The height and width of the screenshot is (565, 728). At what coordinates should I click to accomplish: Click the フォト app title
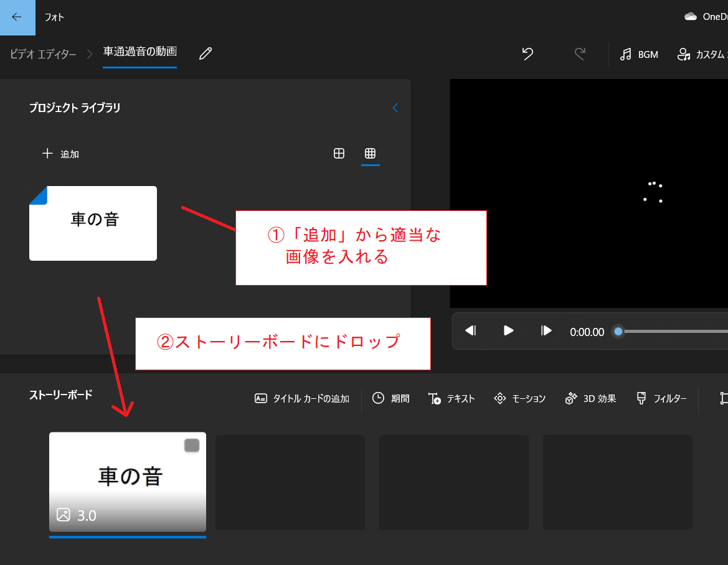pyautogui.click(x=54, y=17)
